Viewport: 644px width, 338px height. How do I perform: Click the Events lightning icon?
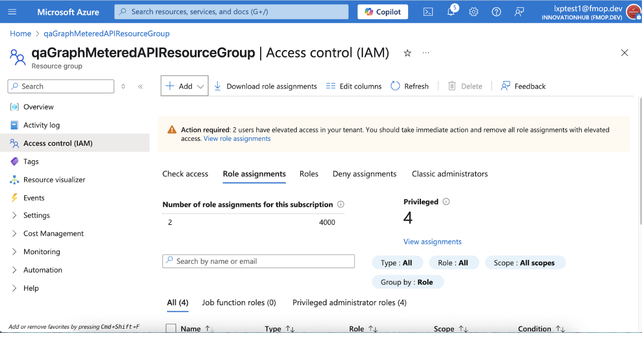14,198
